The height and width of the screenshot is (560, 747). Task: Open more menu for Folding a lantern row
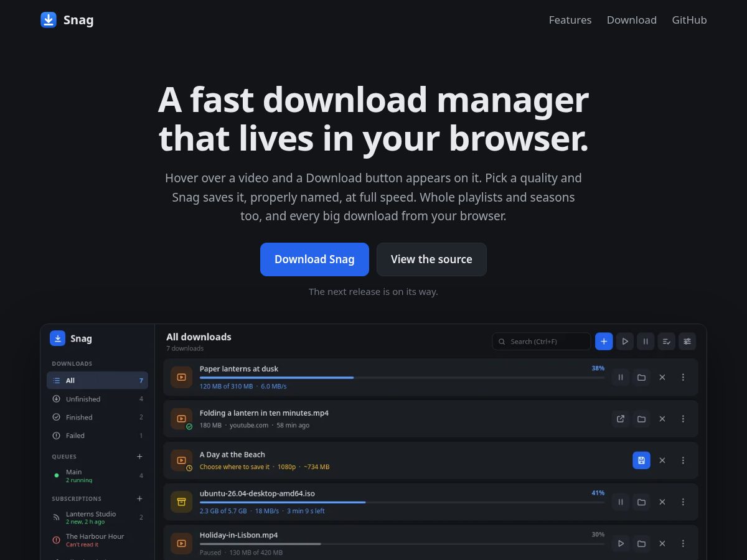click(x=683, y=419)
